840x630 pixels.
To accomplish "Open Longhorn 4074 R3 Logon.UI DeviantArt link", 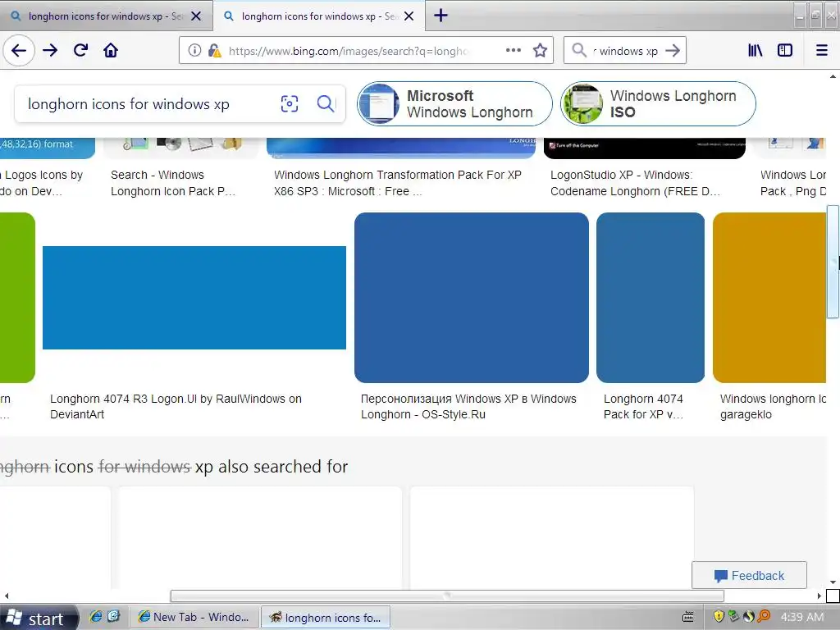I will click(x=176, y=407).
